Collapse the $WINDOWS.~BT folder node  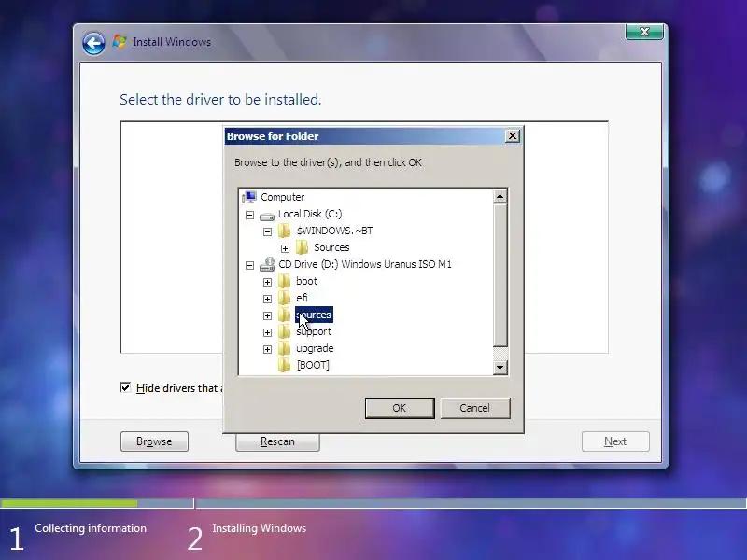267,231
